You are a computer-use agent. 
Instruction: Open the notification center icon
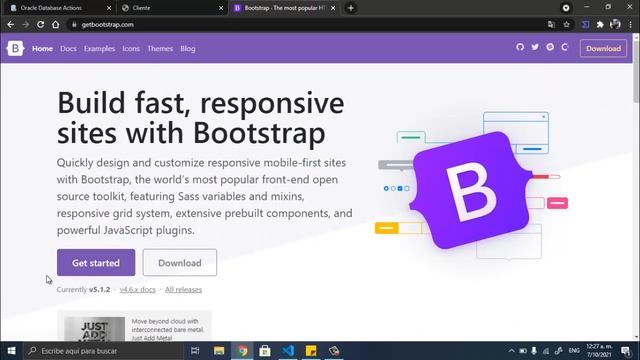[x=626, y=351]
